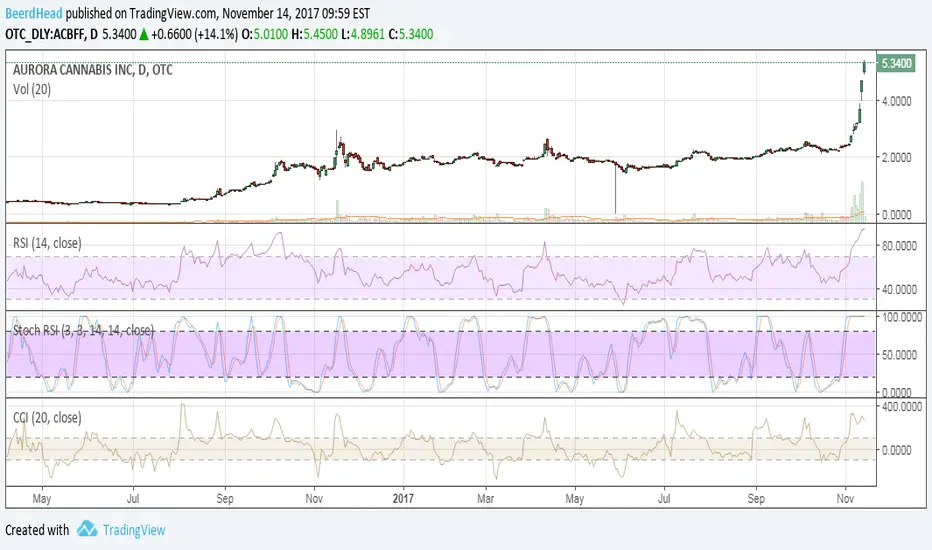Select the low price value 4.8961
Viewport: 932px width, 550px height.
tap(367, 34)
